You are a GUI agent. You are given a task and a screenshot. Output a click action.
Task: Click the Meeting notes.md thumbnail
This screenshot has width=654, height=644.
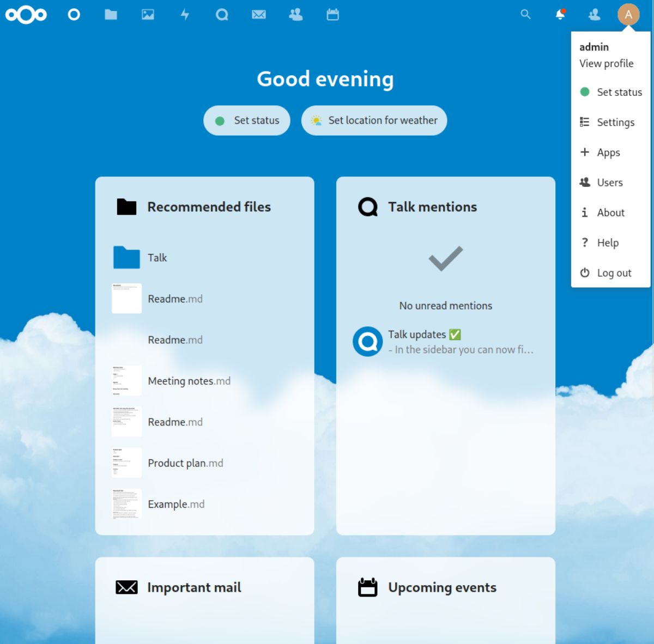tap(126, 381)
